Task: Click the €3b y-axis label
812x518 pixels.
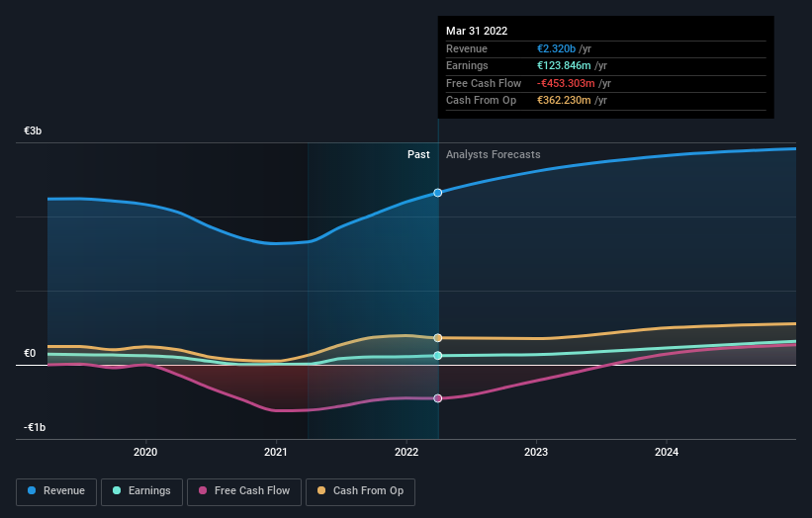Action: (33, 130)
